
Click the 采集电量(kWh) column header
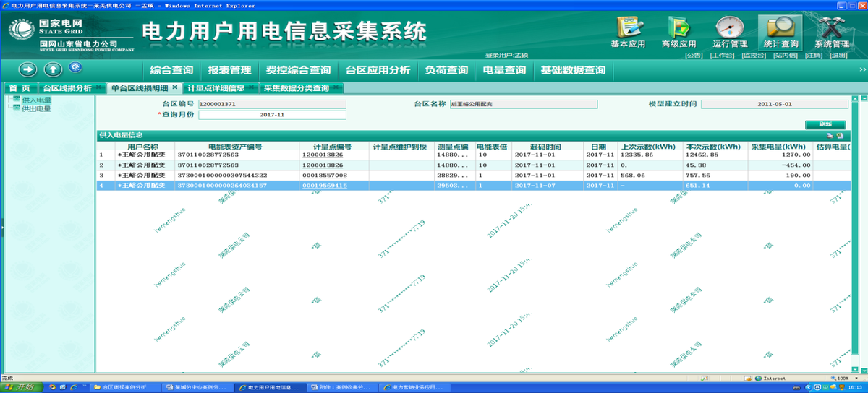[x=781, y=146]
